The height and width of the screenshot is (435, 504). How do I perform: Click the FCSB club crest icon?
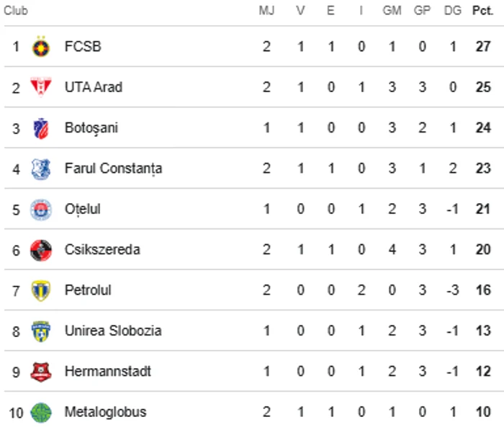pyautogui.click(x=41, y=48)
